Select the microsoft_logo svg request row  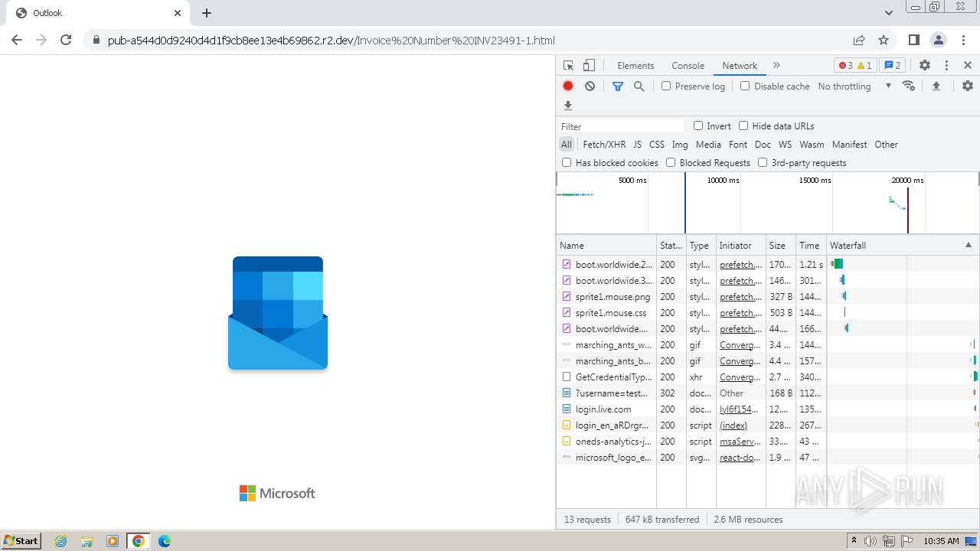coord(691,458)
